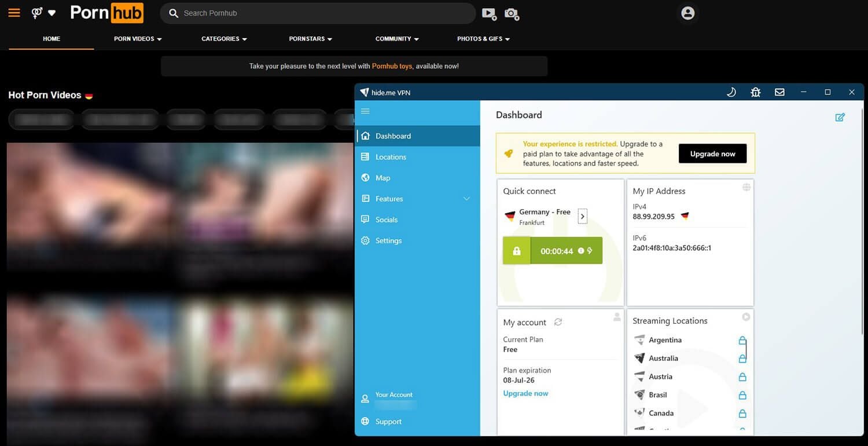Open the envelope messages icon in hide.me title bar
The image size is (868, 446).
pyautogui.click(x=779, y=92)
